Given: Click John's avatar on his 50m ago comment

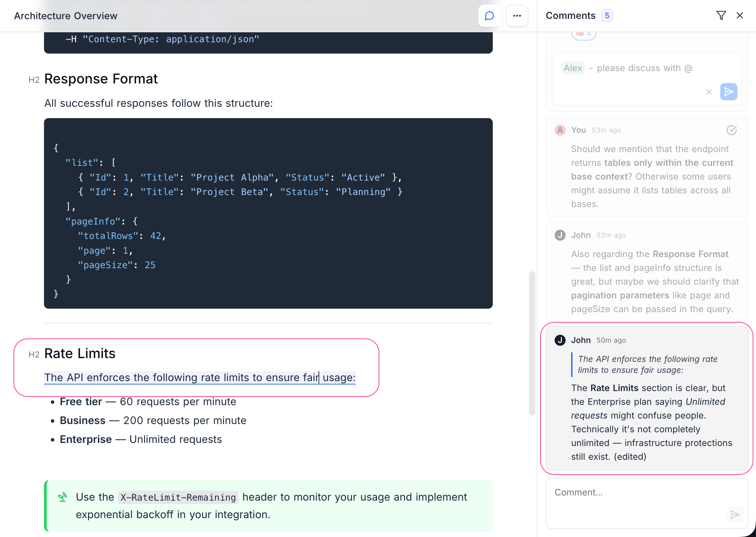Looking at the screenshot, I should point(560,340).
